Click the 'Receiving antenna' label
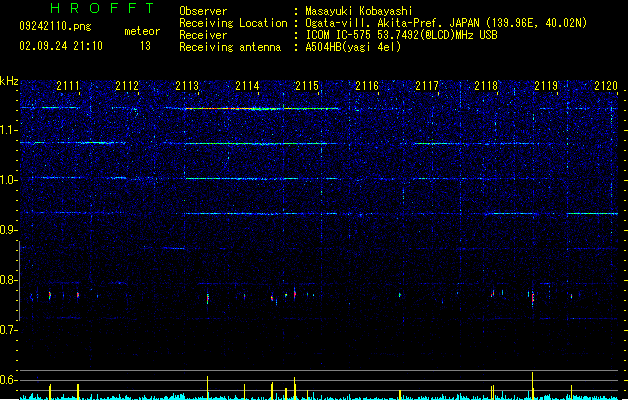The height and width of the screenshot is (400, 629). point(230,47)
